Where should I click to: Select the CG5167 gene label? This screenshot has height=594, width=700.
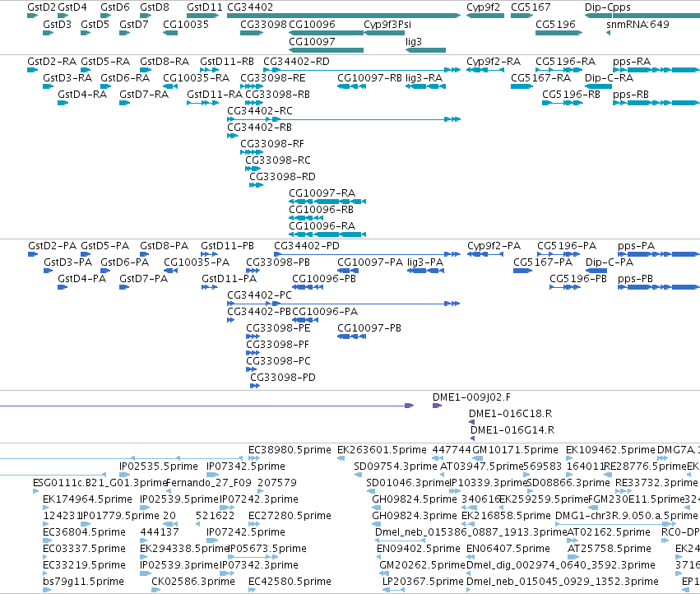tap(531, 7)
